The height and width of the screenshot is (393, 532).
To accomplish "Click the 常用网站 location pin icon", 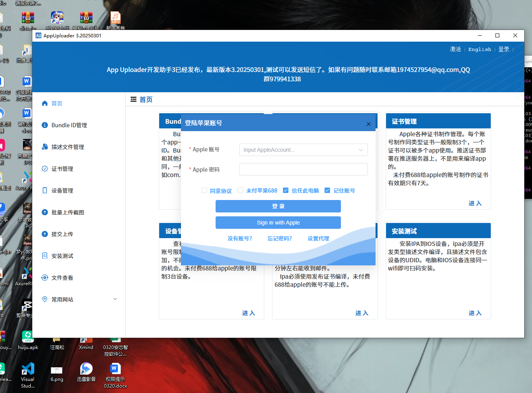I will coord(45,300).
